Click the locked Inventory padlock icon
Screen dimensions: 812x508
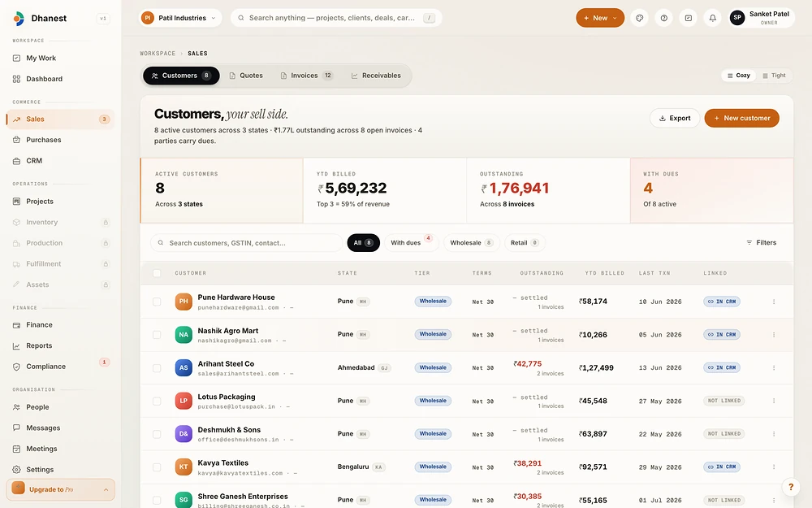106,223
